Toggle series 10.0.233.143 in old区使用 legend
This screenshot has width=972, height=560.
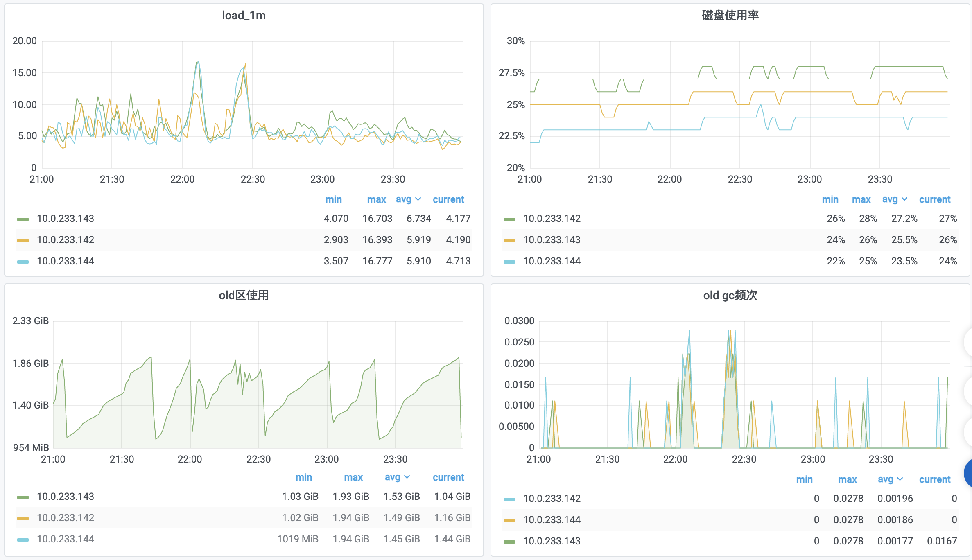click(x=66, y=497)
